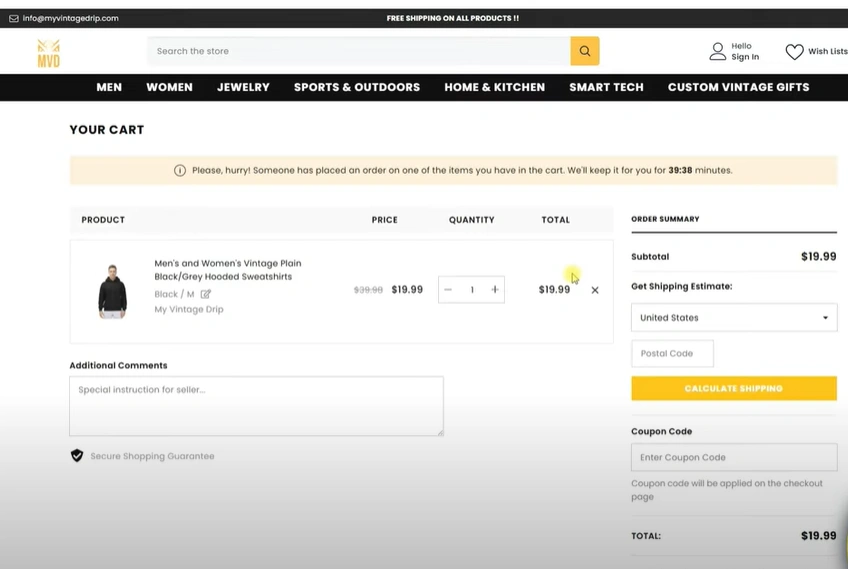848x569 pixels.
Task: Remove the sweatshirt with the X icon
Action: tap(595, 290)
